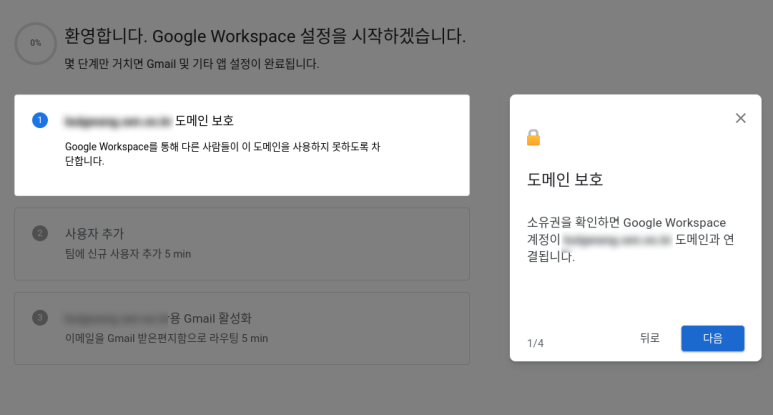
Task: Click the 환영합니다 Google Workspace heading
Action: pyautogui.click(x=265, y=36)
